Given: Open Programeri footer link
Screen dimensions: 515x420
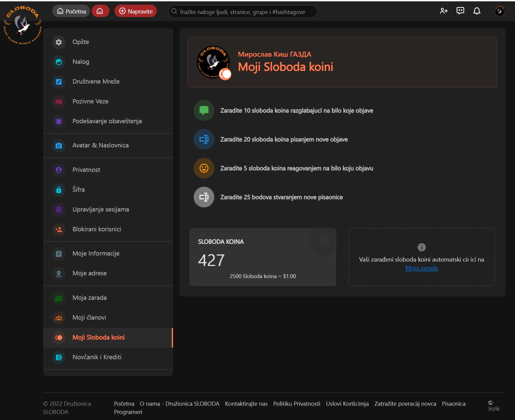Looking at the screenshot, I should click(128, 412).
